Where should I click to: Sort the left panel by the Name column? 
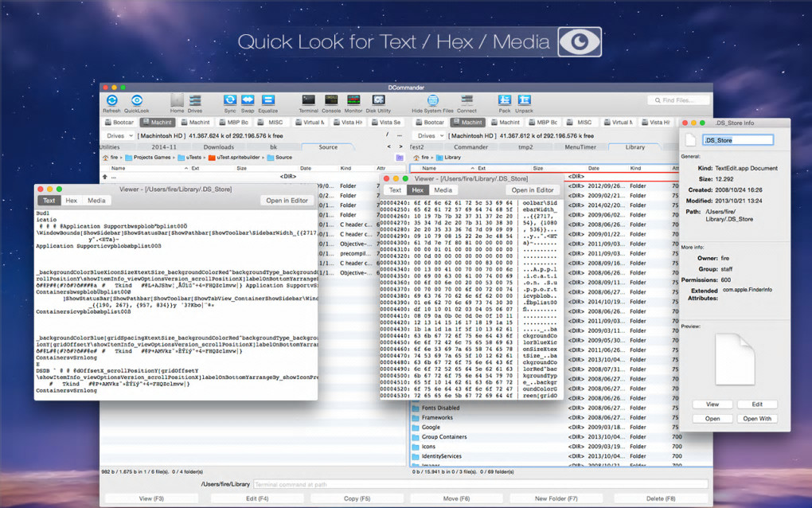click(118, 168)
